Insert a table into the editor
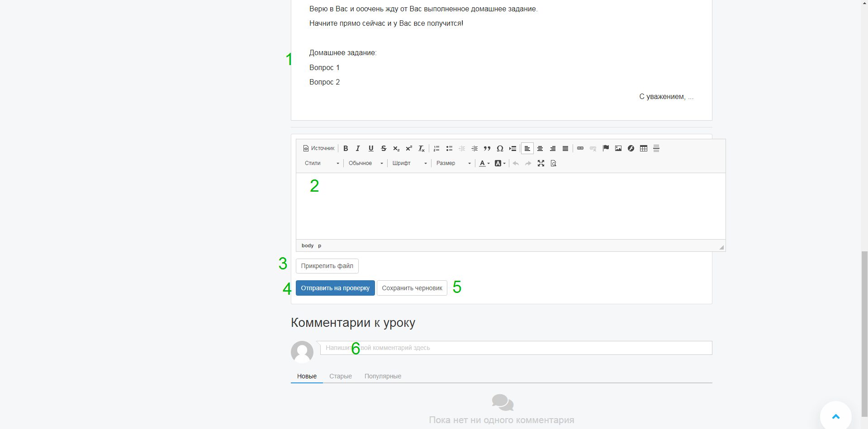 pos(644,148)
